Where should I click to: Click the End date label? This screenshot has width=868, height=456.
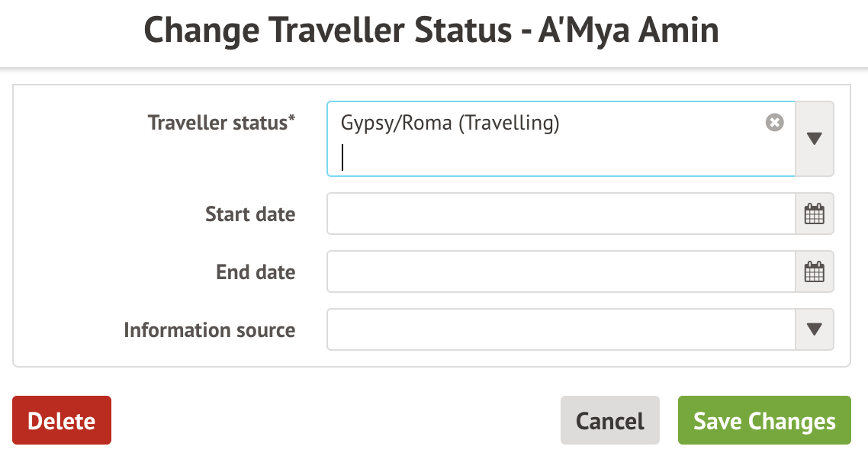point(256,271)
